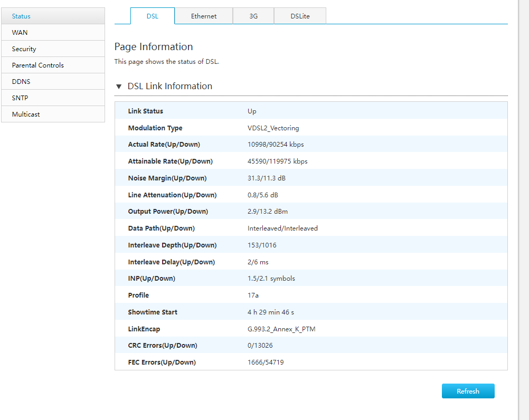529x420 pixels.
Task: Open Status in the sidebar
Action: [53, 16]
